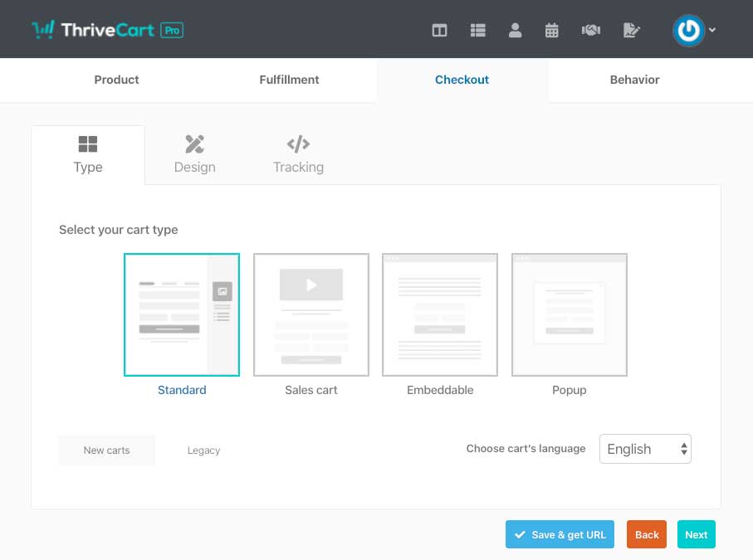Open the dashboard columns icon in header
Viewport: 753px width, 560px height.
[439, 28]
